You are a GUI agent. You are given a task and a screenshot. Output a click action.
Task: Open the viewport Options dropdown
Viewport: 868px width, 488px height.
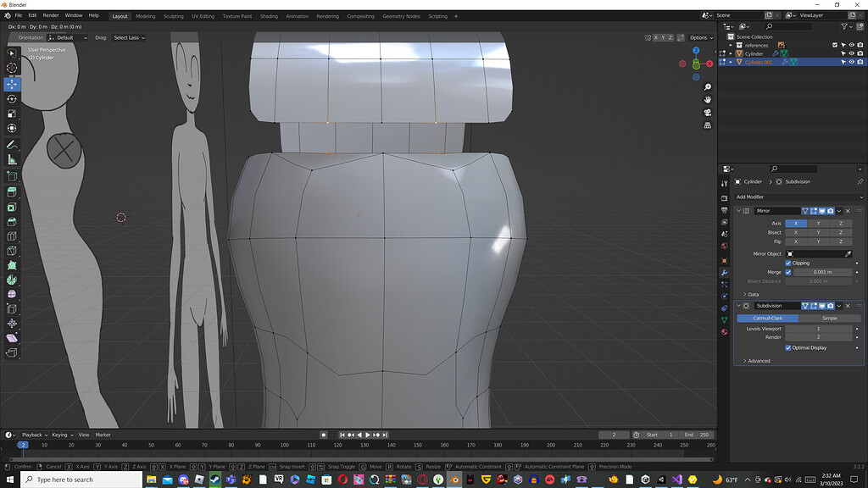coord(701,37)
